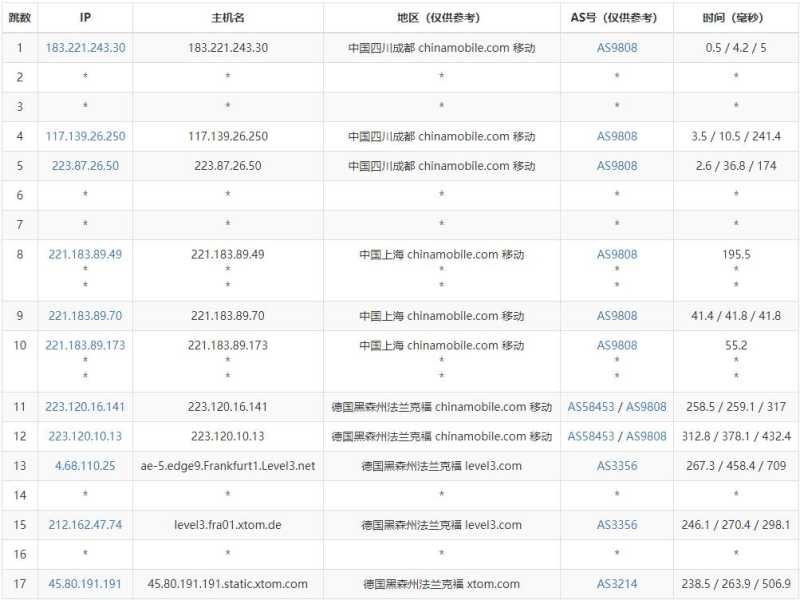Select the 4.68.110.25 Level3 IP link
The image size is (800, 600).
coord(85,465)
